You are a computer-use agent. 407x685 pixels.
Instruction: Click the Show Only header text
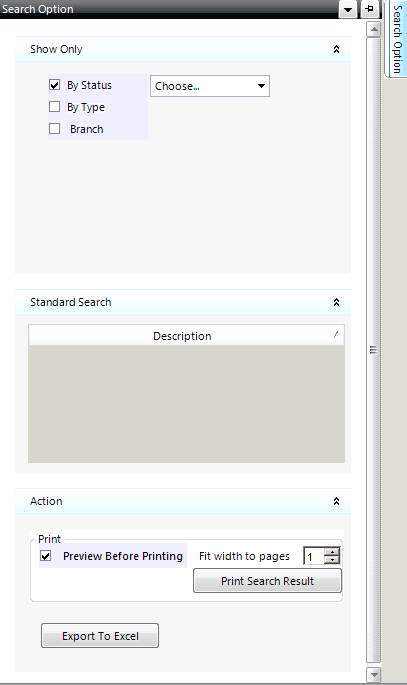pyautogui.click(x=56, y=49)
